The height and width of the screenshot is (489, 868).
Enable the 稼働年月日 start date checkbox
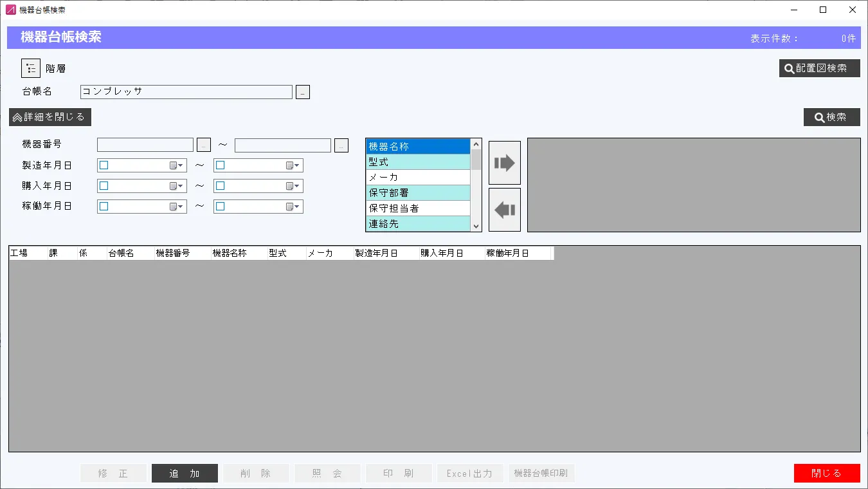coord(104,206)
